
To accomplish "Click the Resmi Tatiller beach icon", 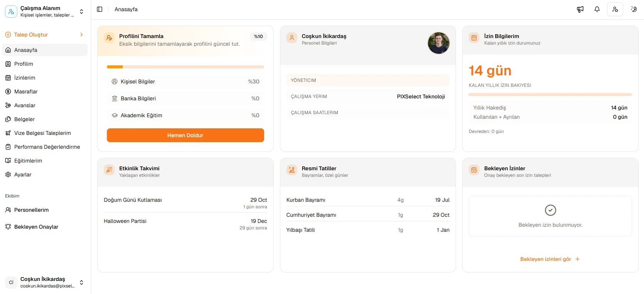I will (x=292, y=170).
